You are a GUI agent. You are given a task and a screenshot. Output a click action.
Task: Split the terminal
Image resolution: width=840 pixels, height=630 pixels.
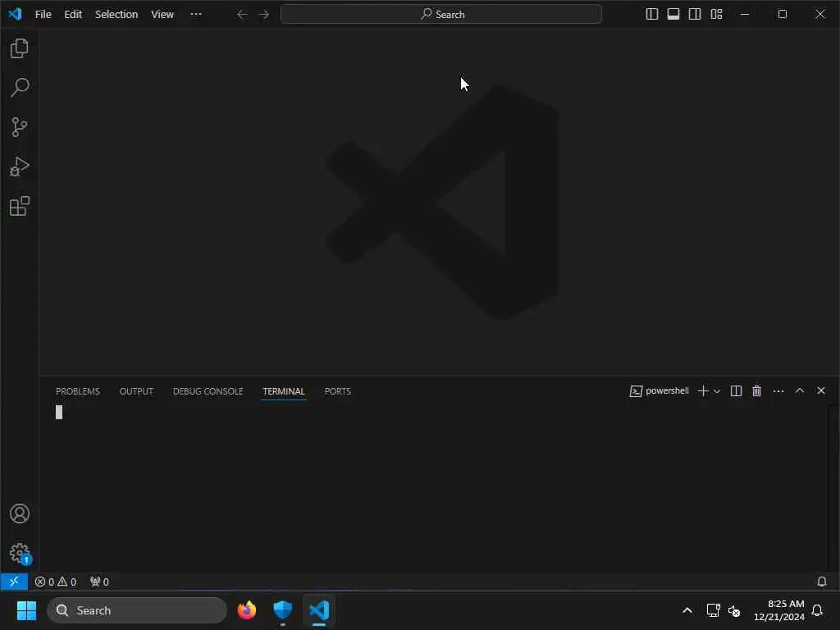736,391
